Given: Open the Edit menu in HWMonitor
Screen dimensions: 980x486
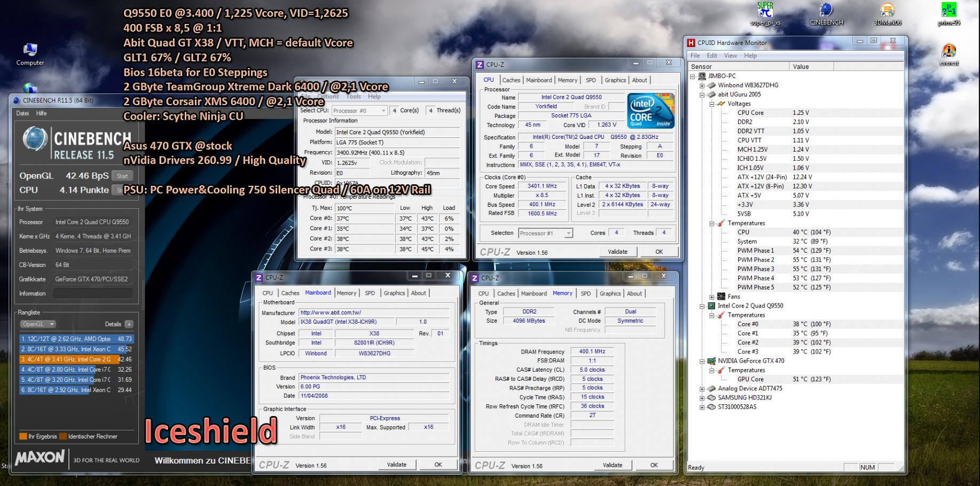Looking at the screenshot, I should (x=712, y=56).
